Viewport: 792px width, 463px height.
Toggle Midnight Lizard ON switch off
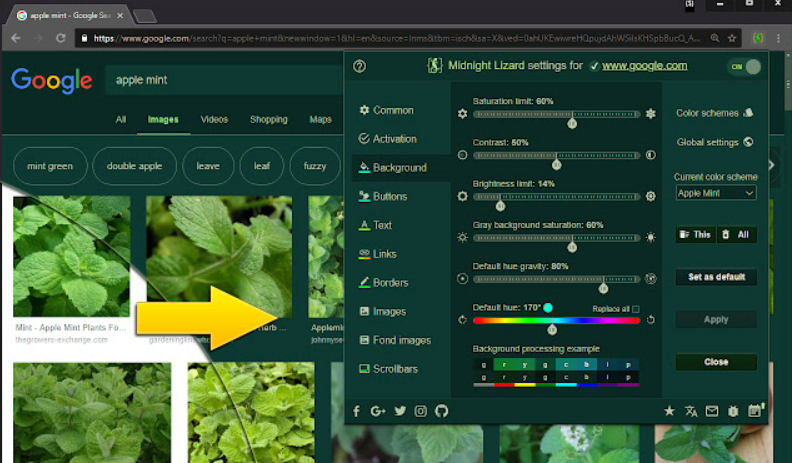click(x=744, y=66)
